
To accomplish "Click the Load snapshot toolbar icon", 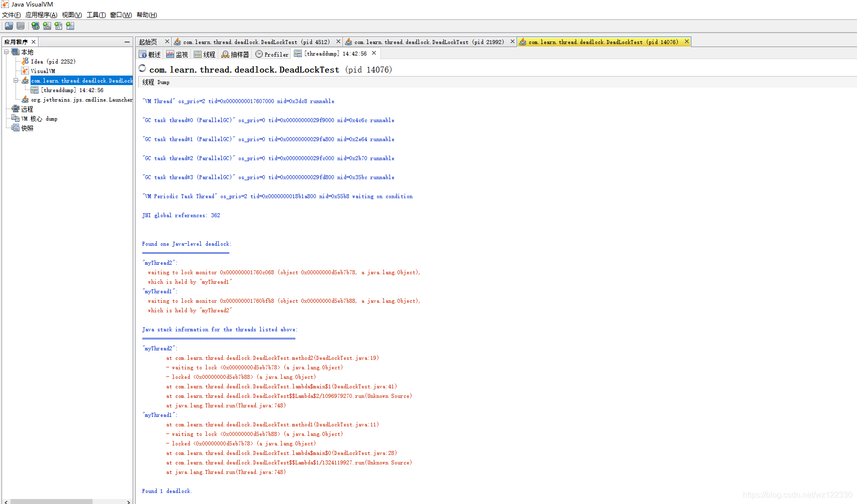I will click(x=9, y=26).
